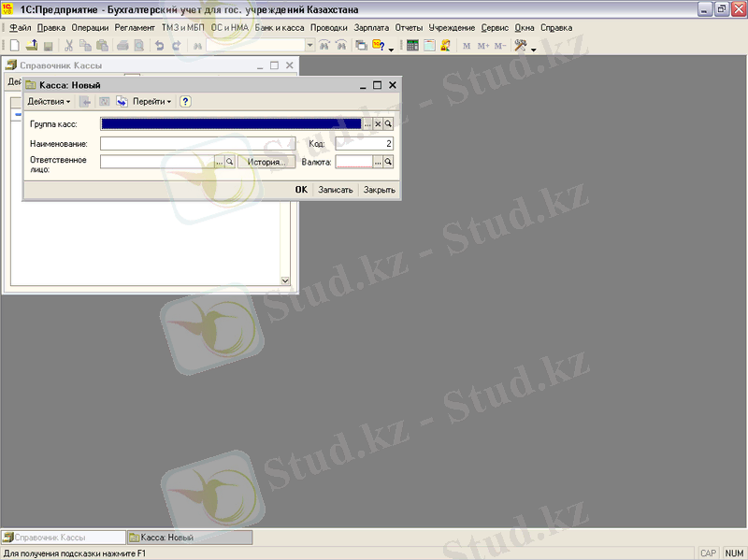
Task: Open the Сервис menu
Action: click(x=495, y=28)
